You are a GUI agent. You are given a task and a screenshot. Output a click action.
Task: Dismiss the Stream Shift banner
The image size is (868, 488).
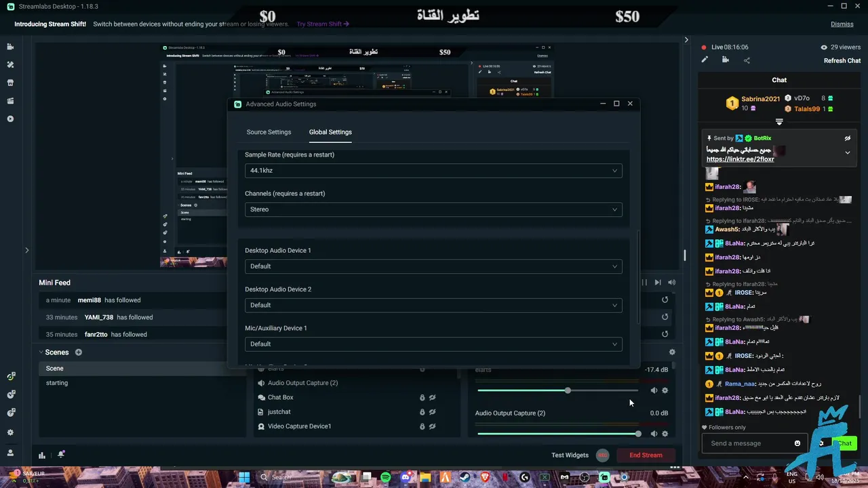coord(842,24)
